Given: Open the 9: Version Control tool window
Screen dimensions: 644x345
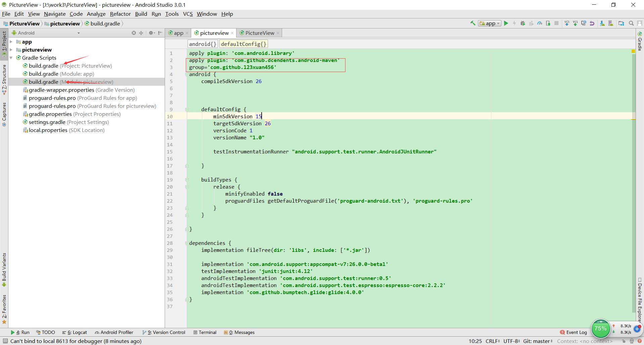Looking at the screenshot, I should 164,332.
